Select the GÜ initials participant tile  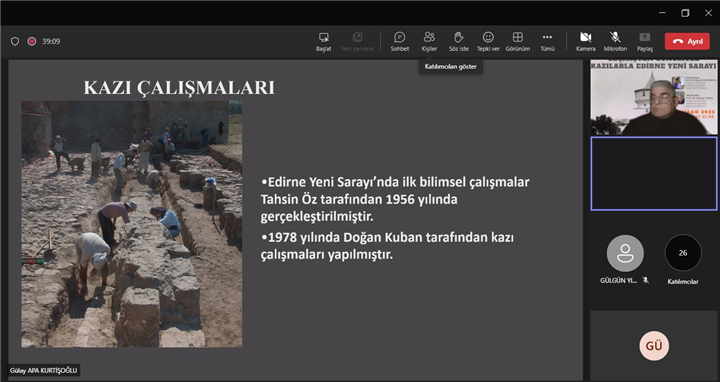654,345
